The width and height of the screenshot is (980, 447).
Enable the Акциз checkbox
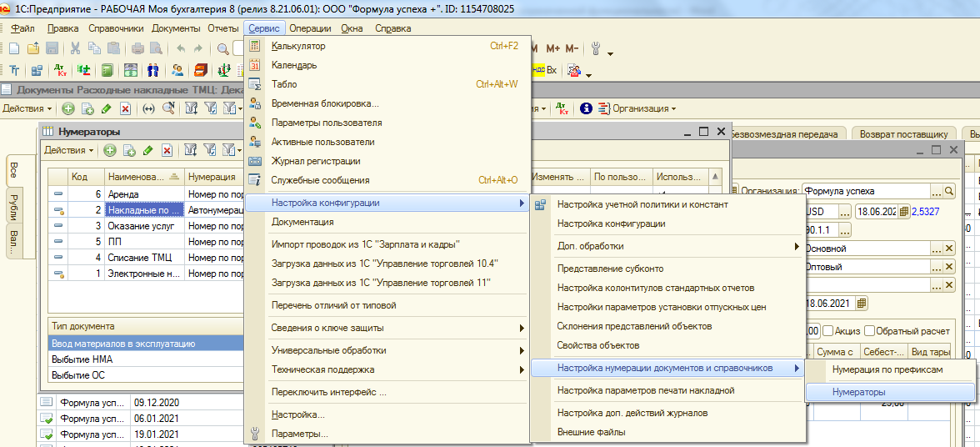[827, 329]
